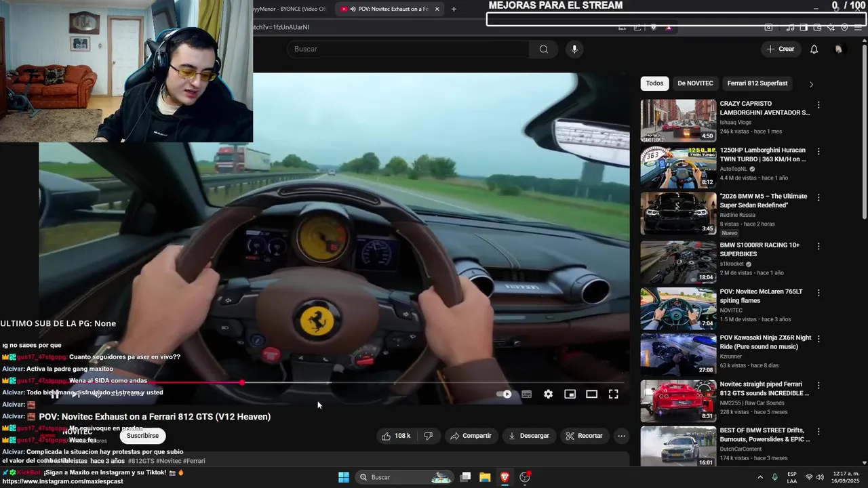The width and height of the screenshot is (868, 488).
Task: Close the POV: Novitec Exhaust tab
Action: point(437,9)
